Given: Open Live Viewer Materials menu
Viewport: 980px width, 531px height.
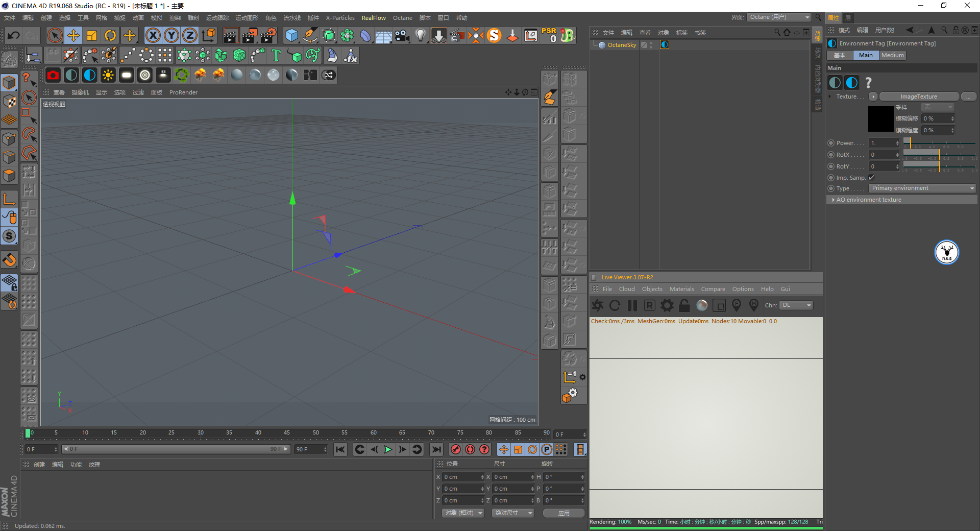Looking at the screenshot, I should pyautogui.click(x=681, y=289).
